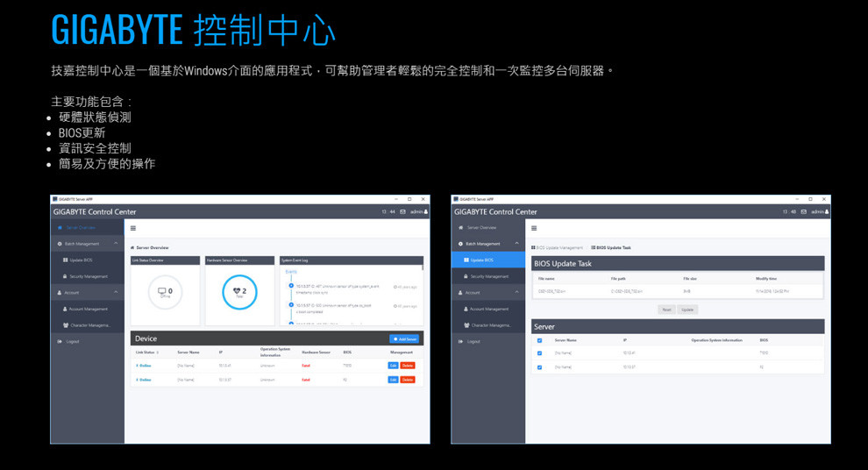Click Edit for device with IP ending .41
868x470 pixels.
pos(393,366)
